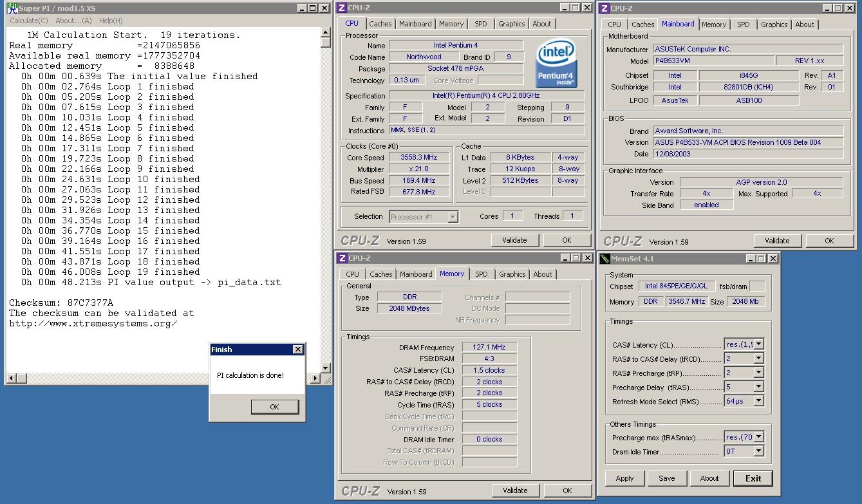Click the FSB:DRAM 4:3 value
The image size is (862, 504).
coord(489,359)
